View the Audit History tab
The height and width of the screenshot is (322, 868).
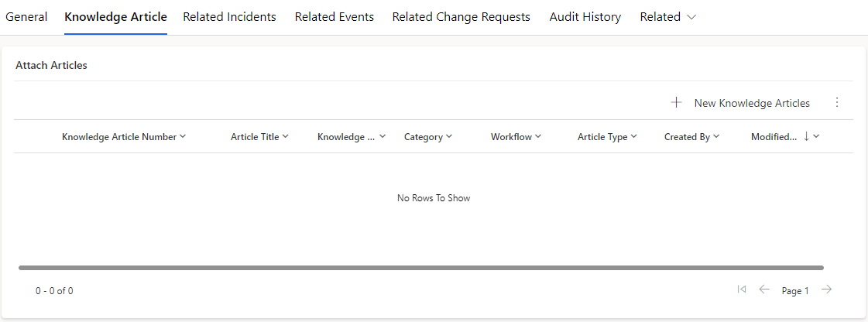point(585,17)
